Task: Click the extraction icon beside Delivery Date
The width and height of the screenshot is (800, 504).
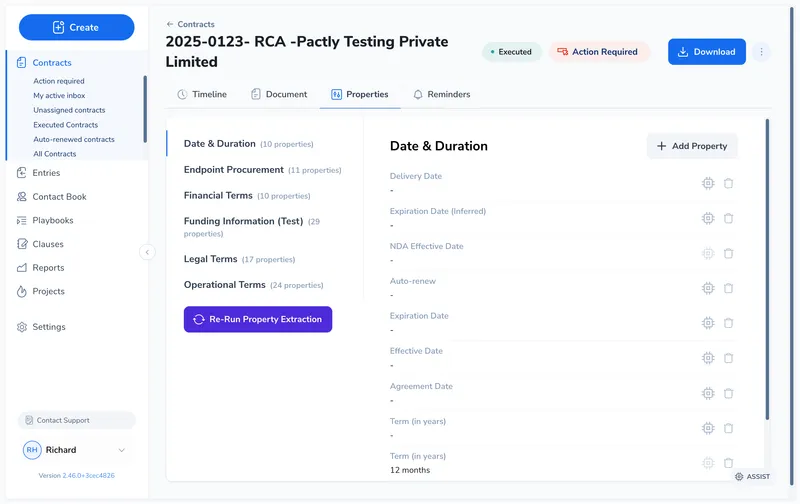Action: tap(708, 183)
